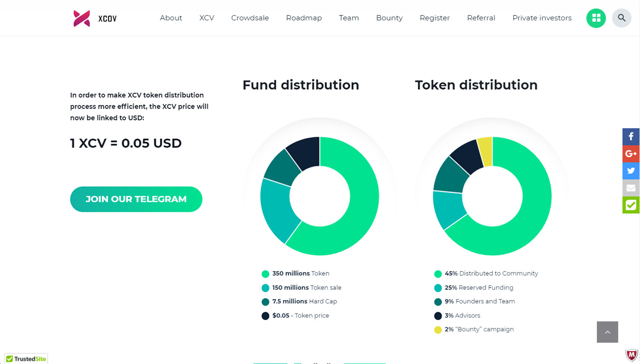Select the Referral menu item
Screen dimensions: 640x364
click(x=481, y=18)
